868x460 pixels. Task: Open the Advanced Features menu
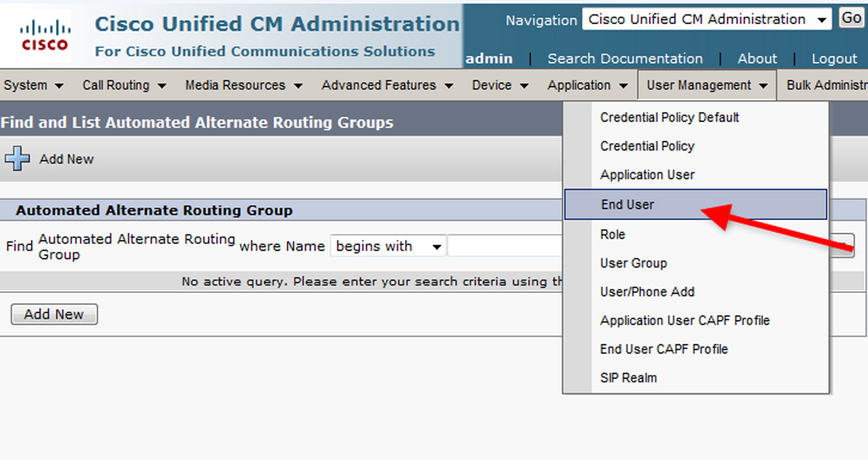click(x=387, y=85)
